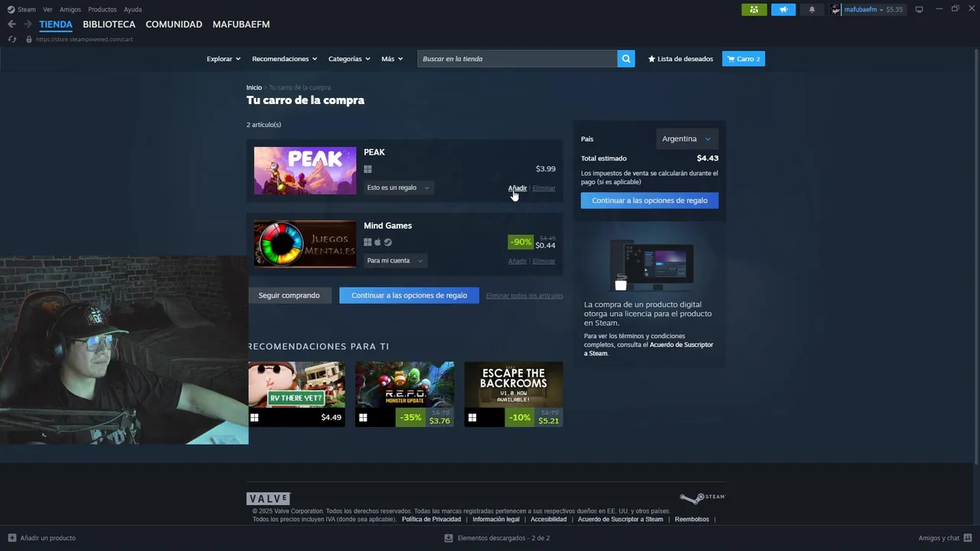Go back with the back arrow
This screenshot has width=980, height=551.
coord(11,24)
